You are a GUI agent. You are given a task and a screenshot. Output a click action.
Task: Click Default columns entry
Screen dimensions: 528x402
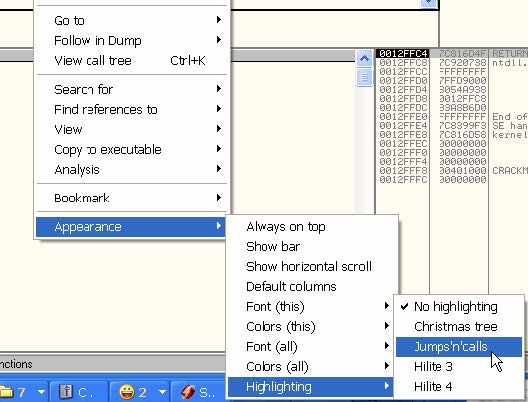(310, 287)
